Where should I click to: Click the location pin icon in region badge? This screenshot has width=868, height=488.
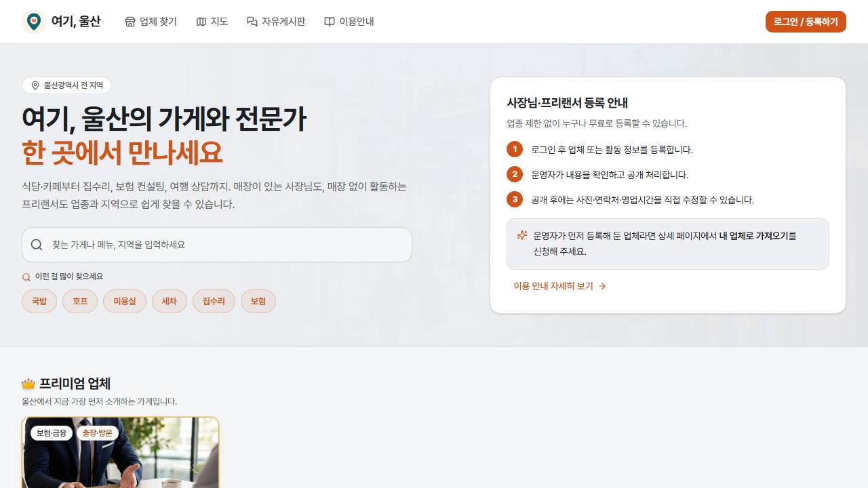(x=35, y=85)
